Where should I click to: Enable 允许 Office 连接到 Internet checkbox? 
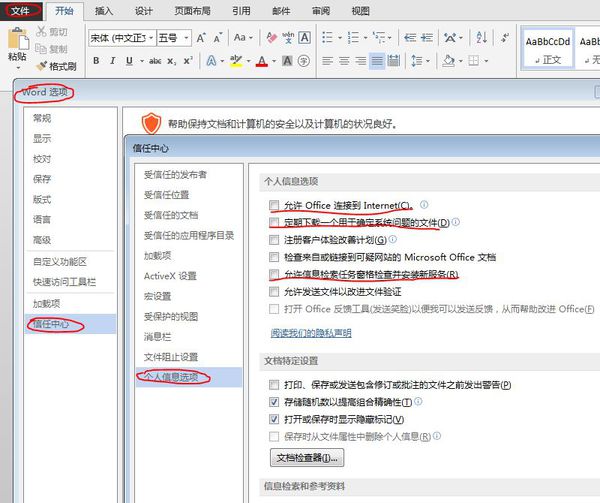pos(274,205)
